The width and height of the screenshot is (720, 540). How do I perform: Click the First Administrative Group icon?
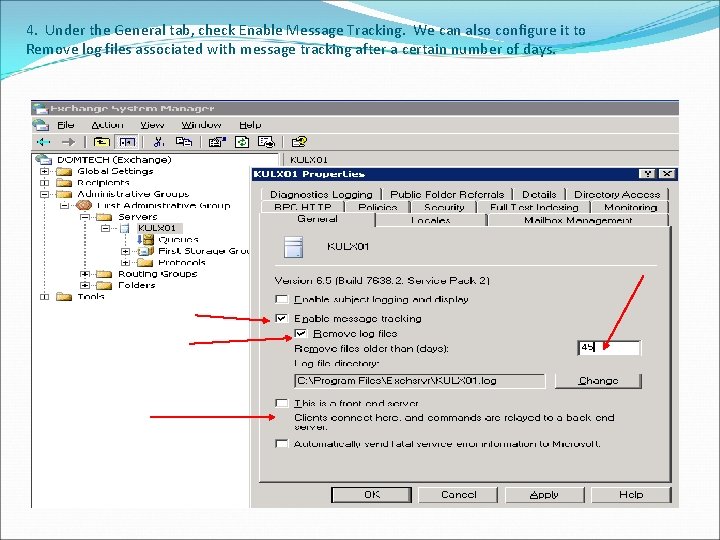pyautogui.click(x=84, y=205)
